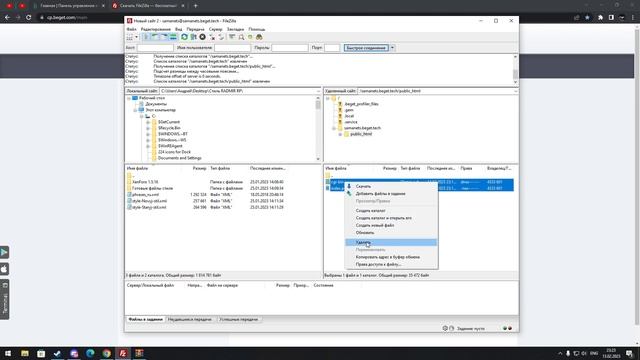Open the Файл menu
Screen dimensions: 640x360
click(x=131, y=29)
